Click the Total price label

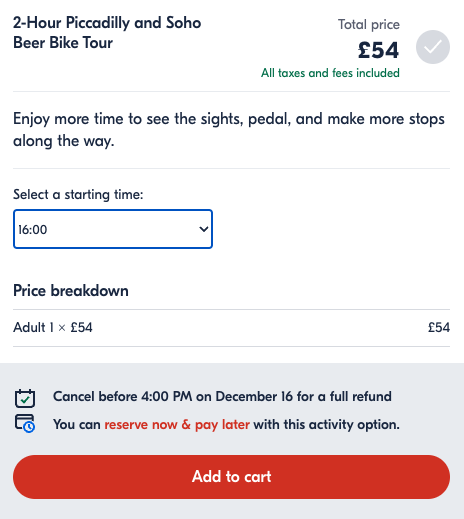click(369, 25)
